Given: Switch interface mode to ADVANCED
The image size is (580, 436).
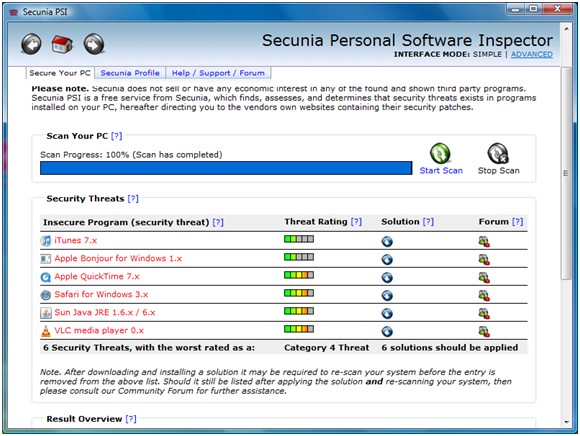Looking at the screenshot, I should [532, 54].
